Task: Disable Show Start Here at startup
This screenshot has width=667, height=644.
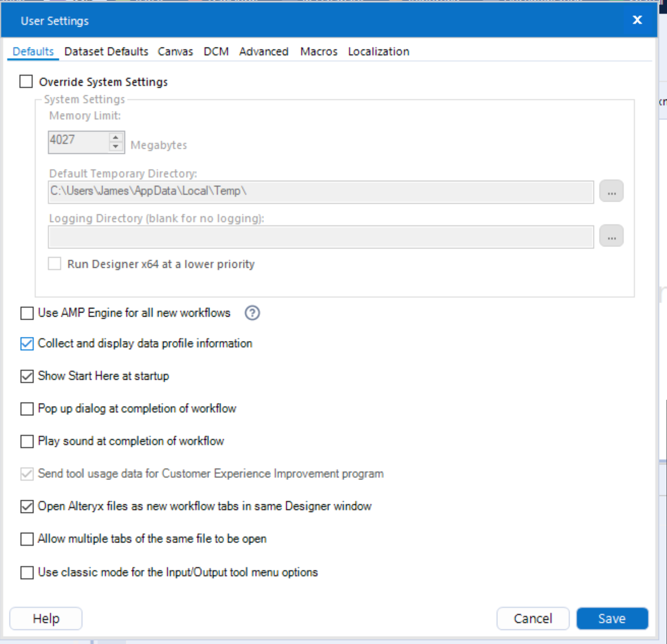Action: 27,376
